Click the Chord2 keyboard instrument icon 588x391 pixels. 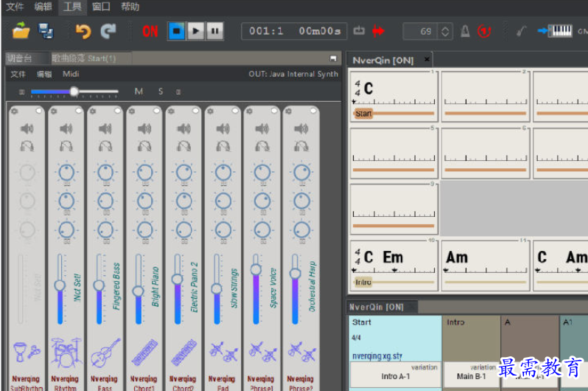(183, 353)
